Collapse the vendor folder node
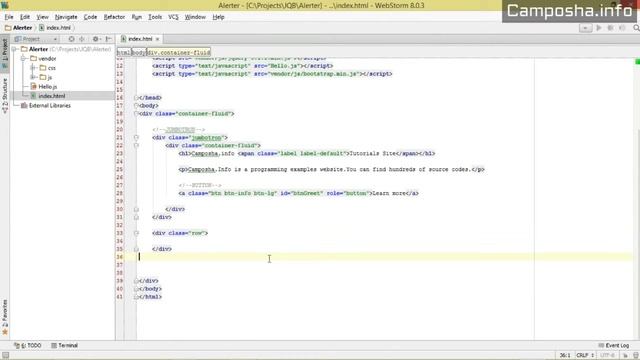Image resolution: width=640 pixels, height=360 pixels. click(24, 58)
